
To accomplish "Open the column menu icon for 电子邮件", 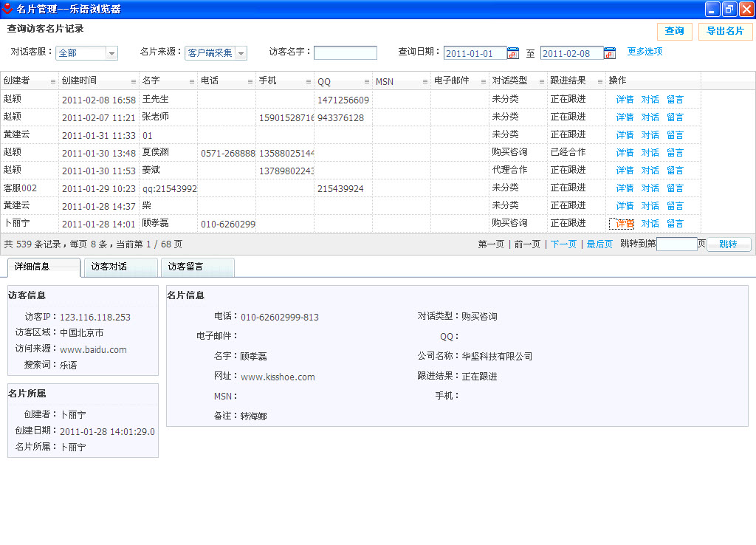I will (x=484, y=81).
